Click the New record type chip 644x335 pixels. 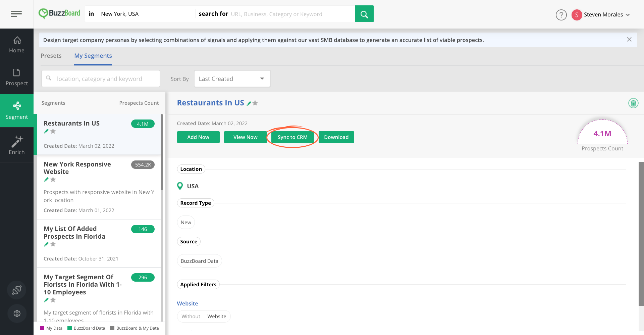(x=186, y=222)
